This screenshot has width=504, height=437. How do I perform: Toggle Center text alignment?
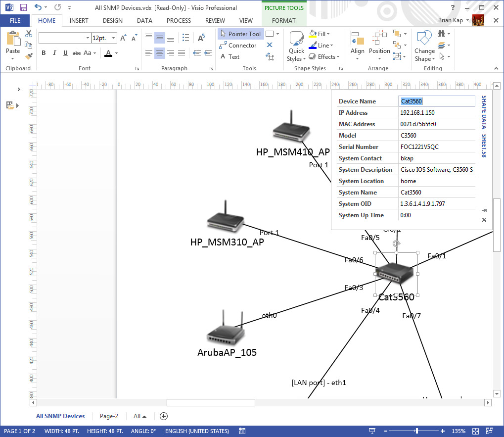pos(159,53)
